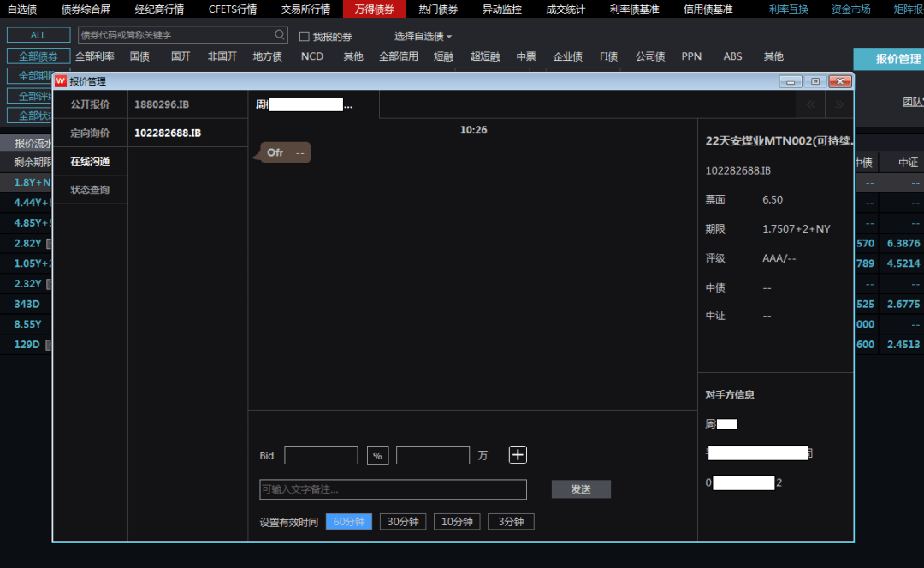Toggle the 我报的券 checkbox
The width and height of the screenshot is (924, 568).
(304, 37)
